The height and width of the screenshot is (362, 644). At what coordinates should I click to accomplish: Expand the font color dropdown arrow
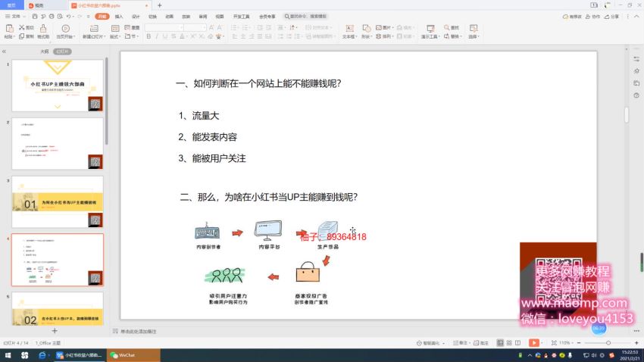pos(187,37)
